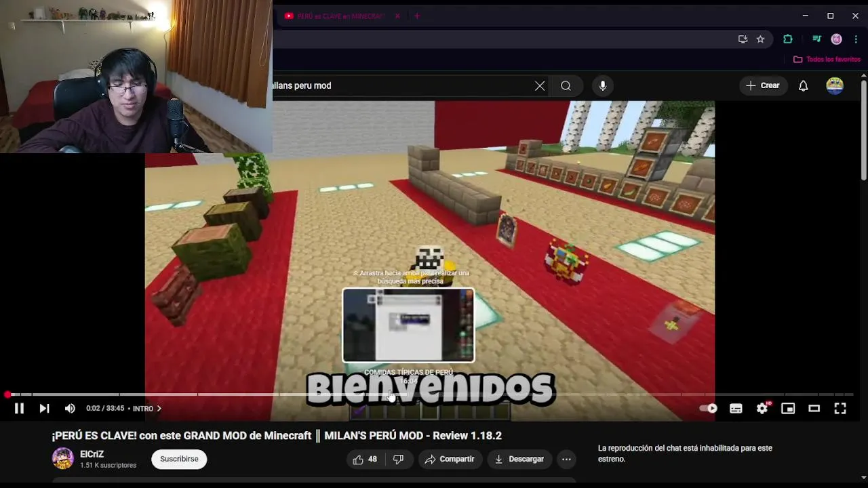
Task: Click chat disabled message text
Action: [685, 453]
